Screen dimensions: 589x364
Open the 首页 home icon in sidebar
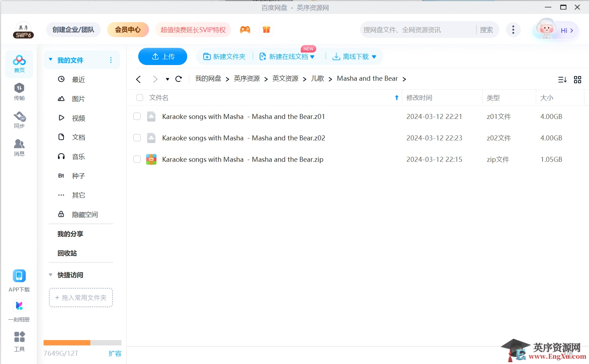[19, 64]
